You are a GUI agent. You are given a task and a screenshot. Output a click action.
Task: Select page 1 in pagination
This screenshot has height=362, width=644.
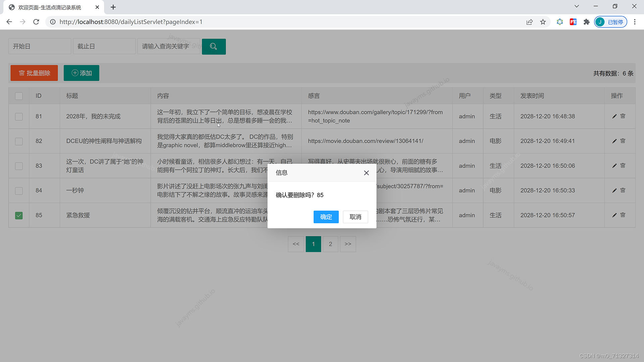313,244
